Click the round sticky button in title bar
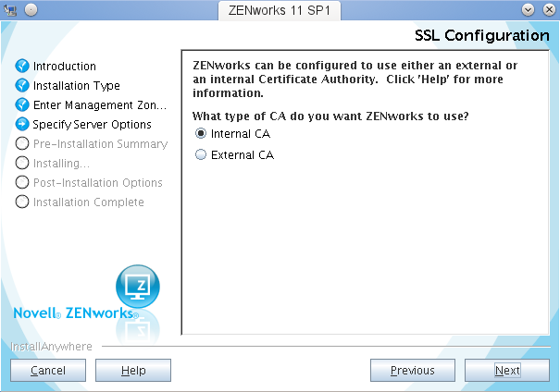Screen dimensions: 560x392 [30, 9]
